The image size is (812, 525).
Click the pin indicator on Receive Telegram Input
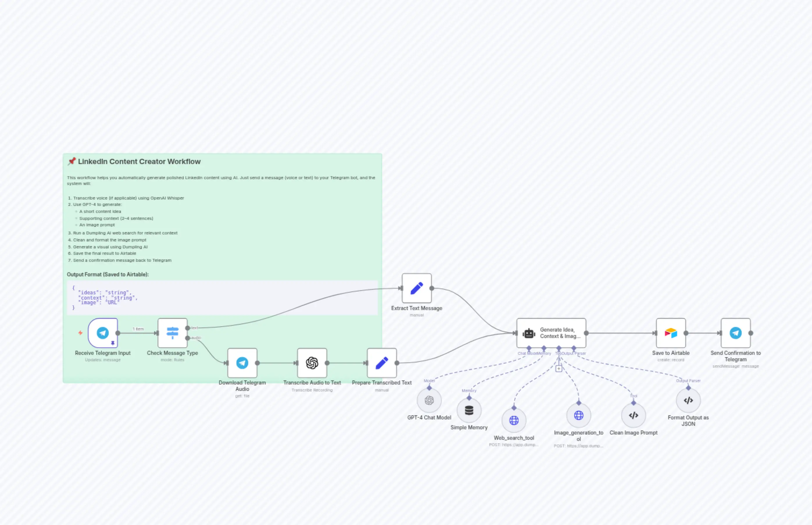(113, 343)
